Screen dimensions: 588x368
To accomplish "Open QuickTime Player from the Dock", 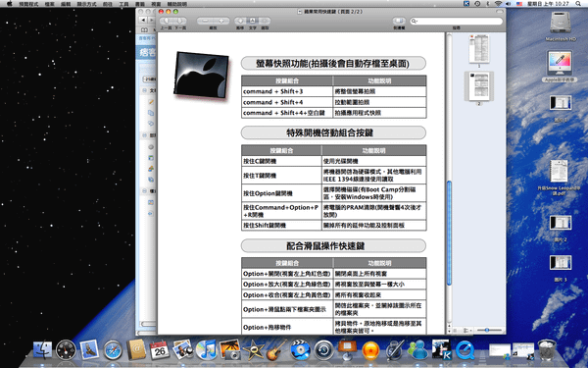I will pyautogui.click(x=465, y=350).
